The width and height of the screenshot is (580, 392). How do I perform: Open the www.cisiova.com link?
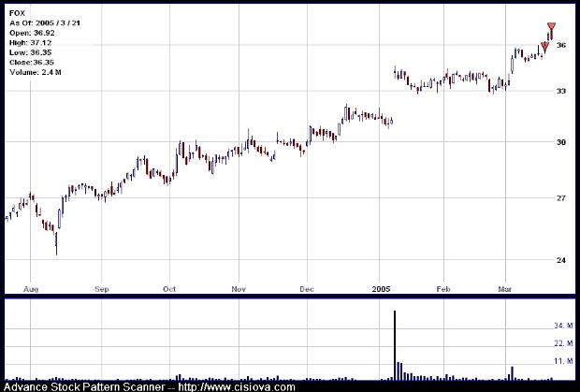237,387
